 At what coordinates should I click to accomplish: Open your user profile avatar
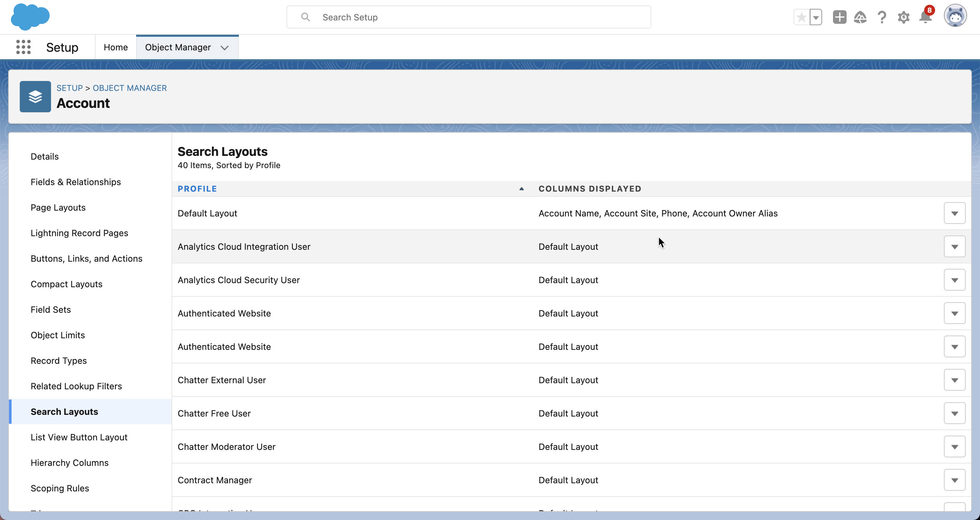coord(955,16)
